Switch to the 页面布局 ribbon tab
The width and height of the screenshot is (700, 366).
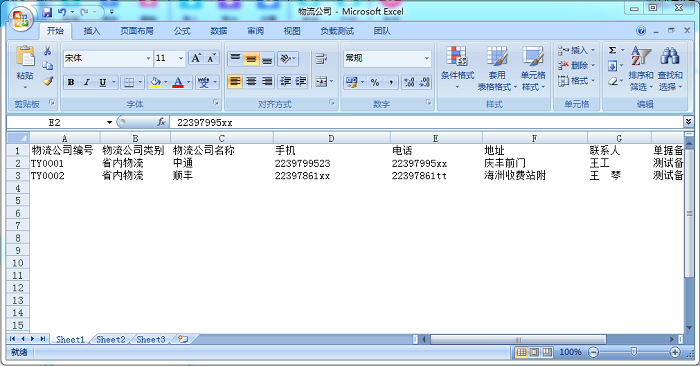(x=137, y=31)
